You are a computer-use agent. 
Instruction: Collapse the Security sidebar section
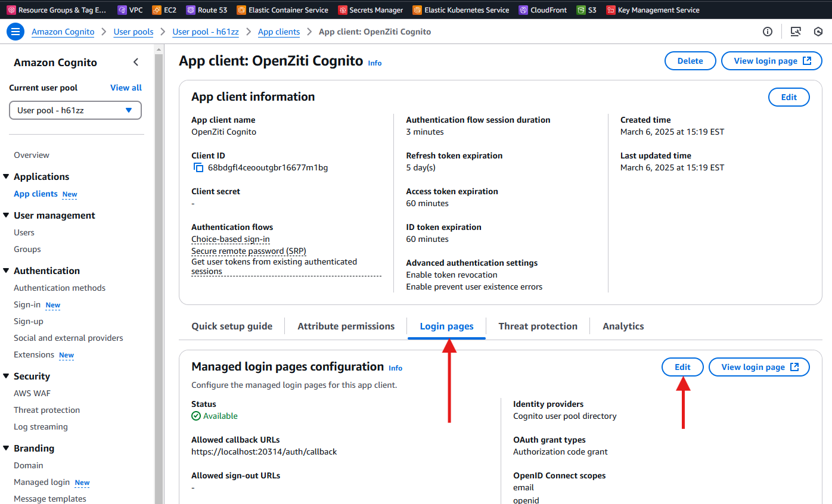[x=7, y=377]
